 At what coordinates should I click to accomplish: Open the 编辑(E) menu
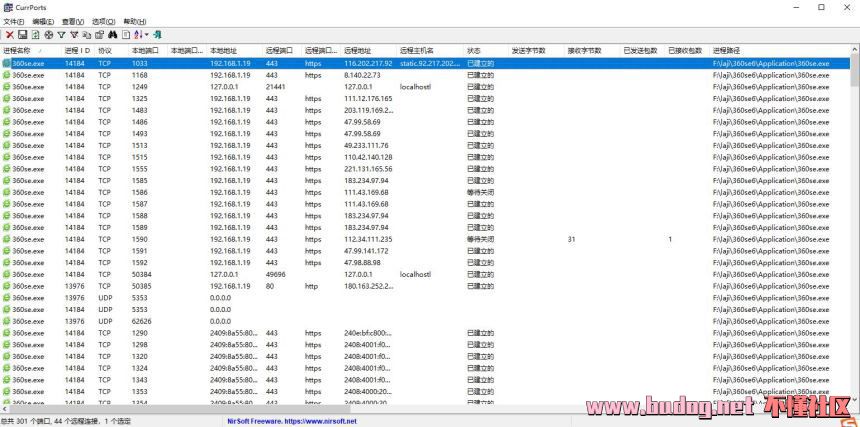pyautogui.click(x=43, y=21)
